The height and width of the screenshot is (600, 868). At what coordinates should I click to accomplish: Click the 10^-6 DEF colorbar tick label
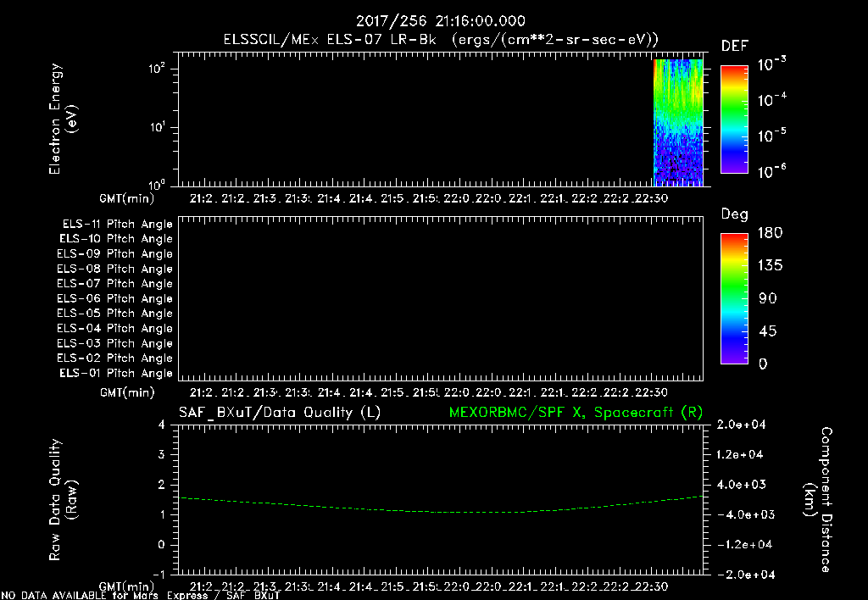tap(771, 171)
